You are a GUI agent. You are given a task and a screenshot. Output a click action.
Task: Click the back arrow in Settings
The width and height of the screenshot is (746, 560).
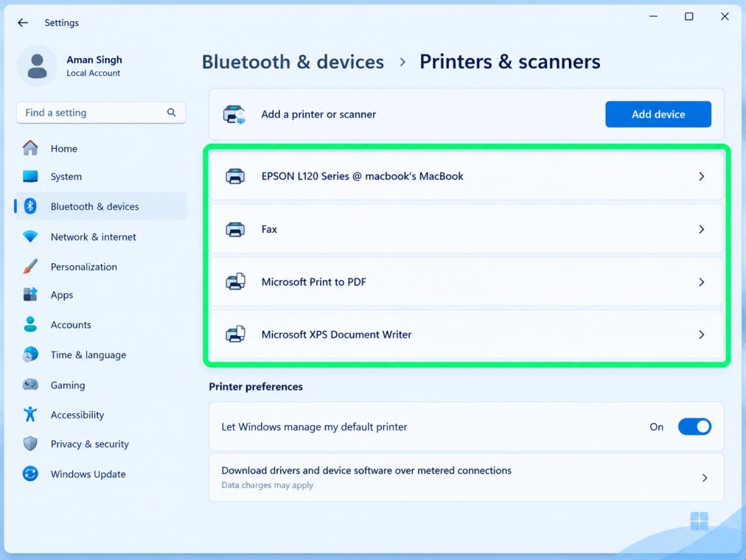click(22, 22)
